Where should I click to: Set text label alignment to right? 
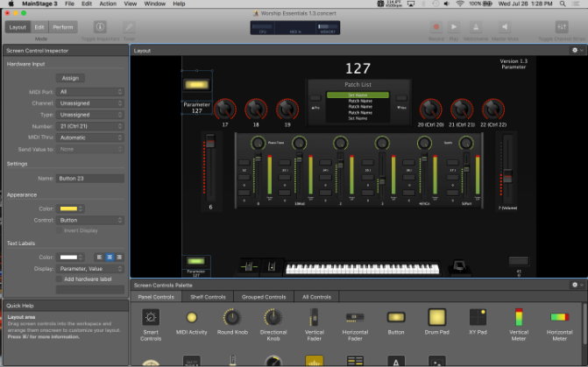point(119,258)
